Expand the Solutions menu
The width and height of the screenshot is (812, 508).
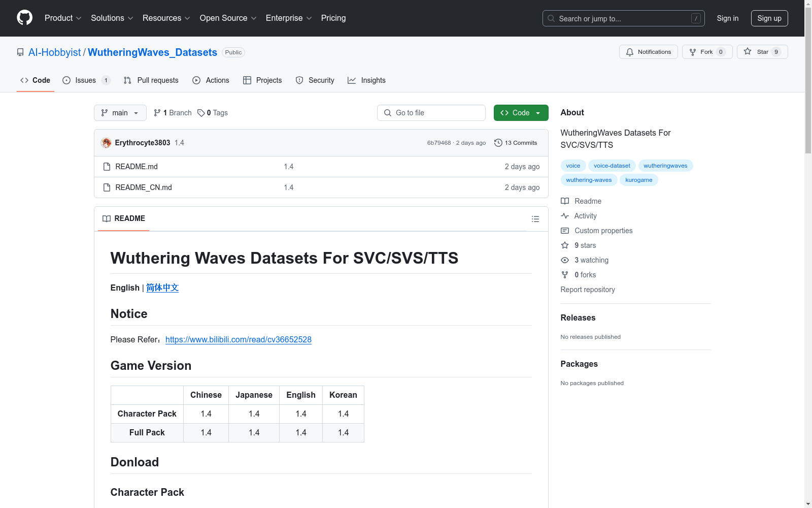click(112, 18)
